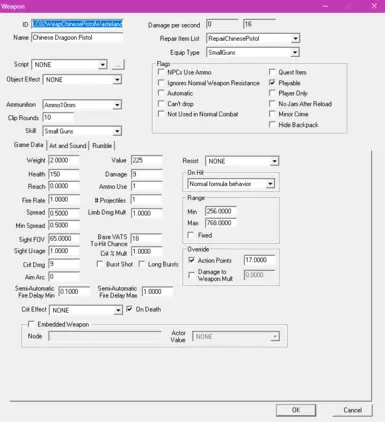The width and height of the screenshot is (385, 422).
Task: Click the Reach input field
Action: [x=64, y=186]
